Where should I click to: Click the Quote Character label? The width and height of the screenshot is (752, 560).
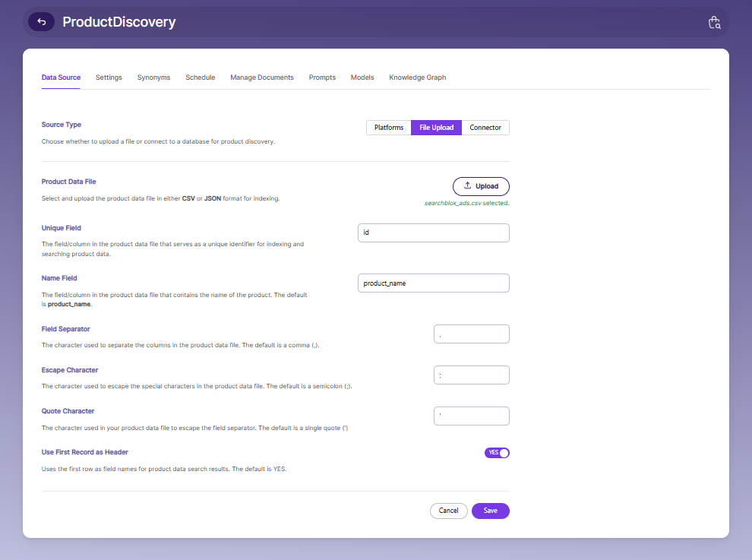[x=68, y=411]
